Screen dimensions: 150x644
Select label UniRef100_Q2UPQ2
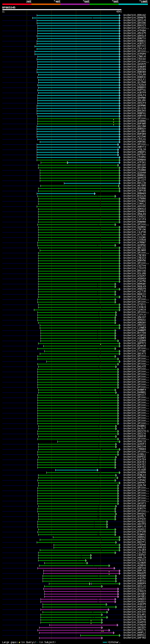[x=135, y=245]
